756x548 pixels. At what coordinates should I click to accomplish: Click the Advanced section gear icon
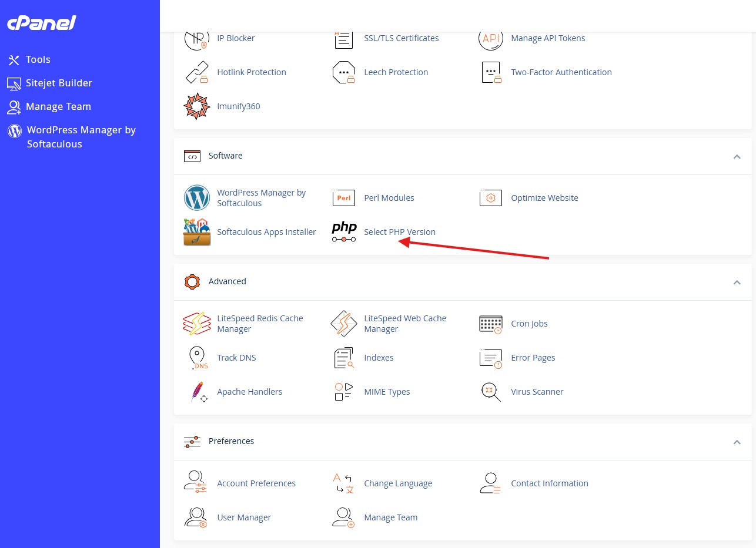click(x=192, y=282)
